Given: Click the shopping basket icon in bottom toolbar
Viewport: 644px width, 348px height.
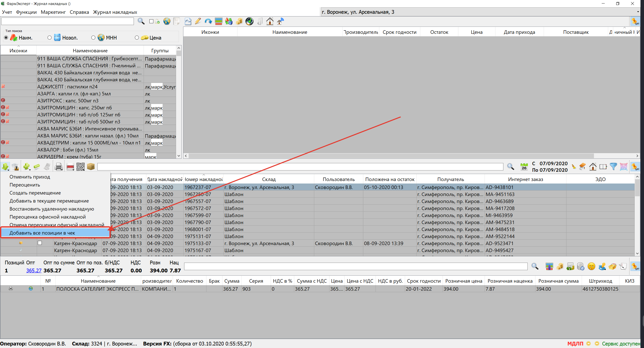Looking at the screenshot, I should pos(612,266).
